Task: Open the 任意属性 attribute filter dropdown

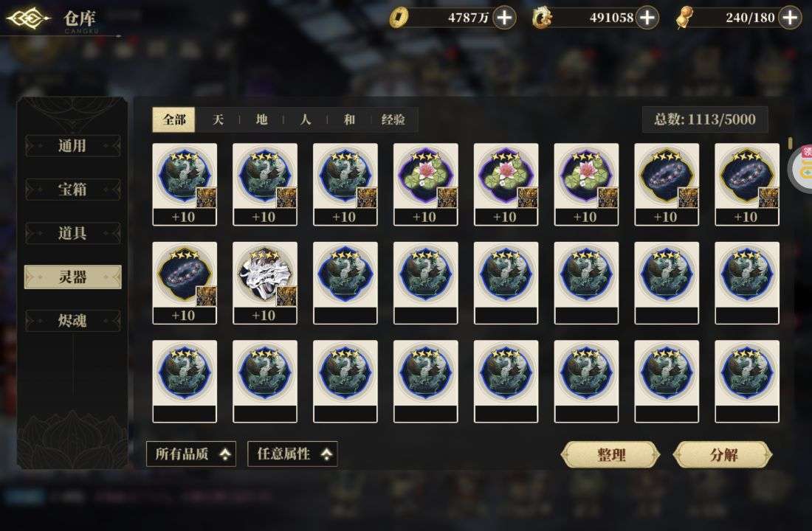Action: 292,454
